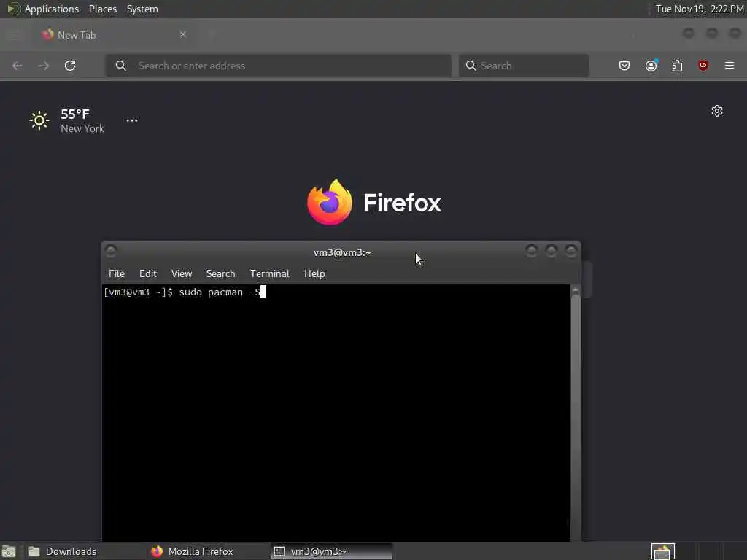Click the magnifier in the Search box

coord(471,66)
